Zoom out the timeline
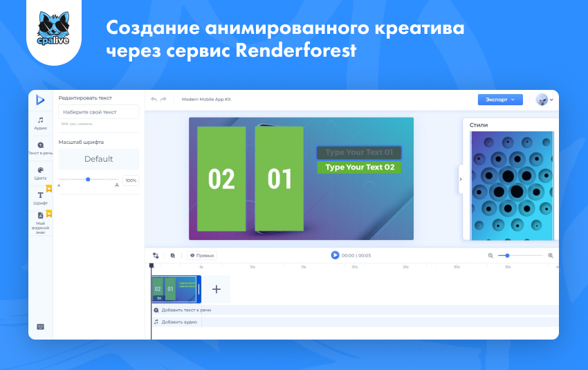The width and height of the screenshot is (588, 370). (x=490, y=255)
